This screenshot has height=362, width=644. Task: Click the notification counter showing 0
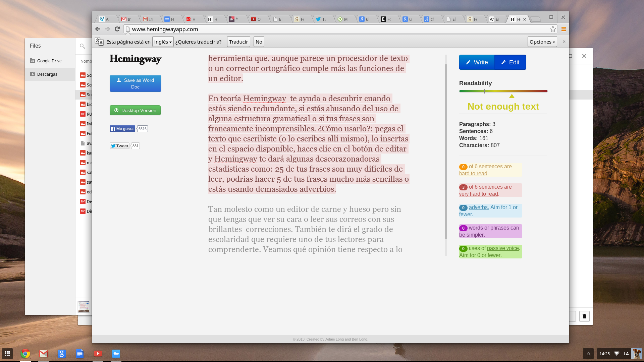point(588,354)
